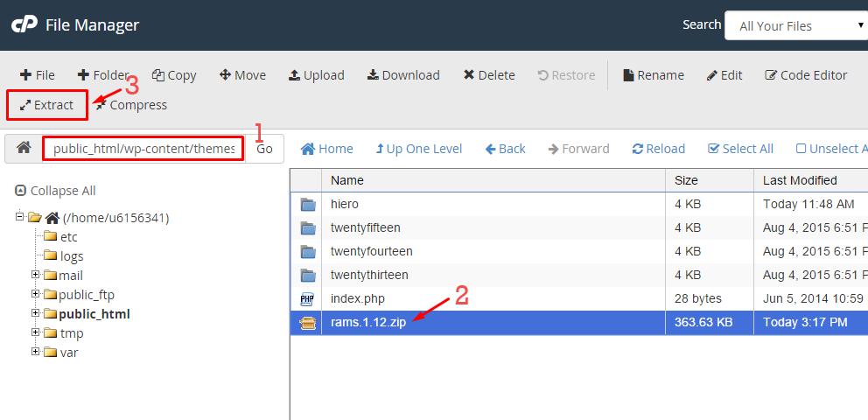Viewport: 868px width, 420px height.
Task: Click the home icon in tree root
Action: 52,218
